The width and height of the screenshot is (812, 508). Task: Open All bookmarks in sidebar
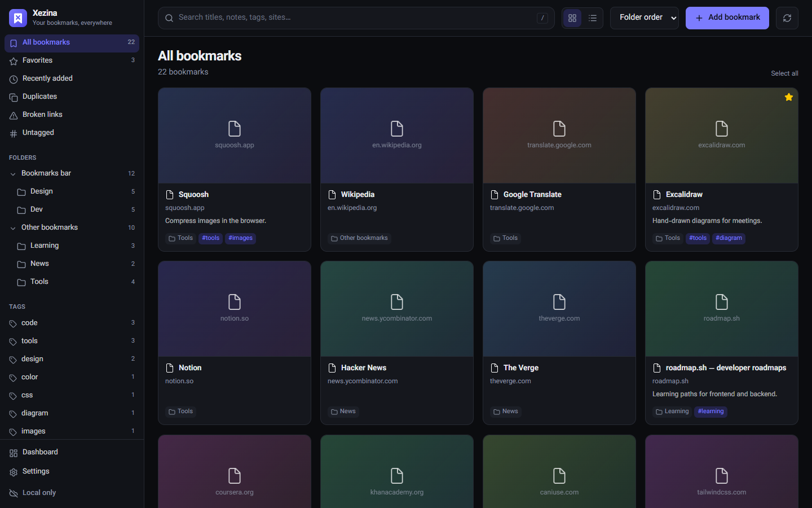tap(72, 43)
